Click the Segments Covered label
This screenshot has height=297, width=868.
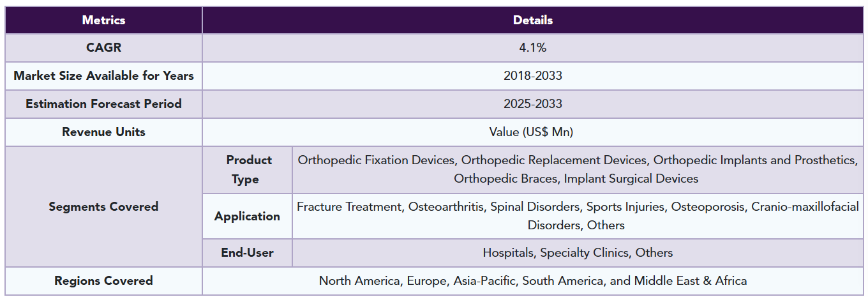click(x=103, y=207)
